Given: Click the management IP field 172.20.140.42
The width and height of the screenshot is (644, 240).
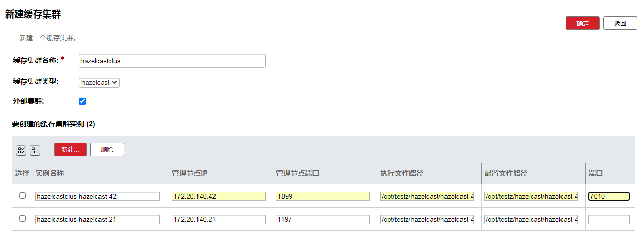Looking at the screenshot, I should (x=218, y=196).
